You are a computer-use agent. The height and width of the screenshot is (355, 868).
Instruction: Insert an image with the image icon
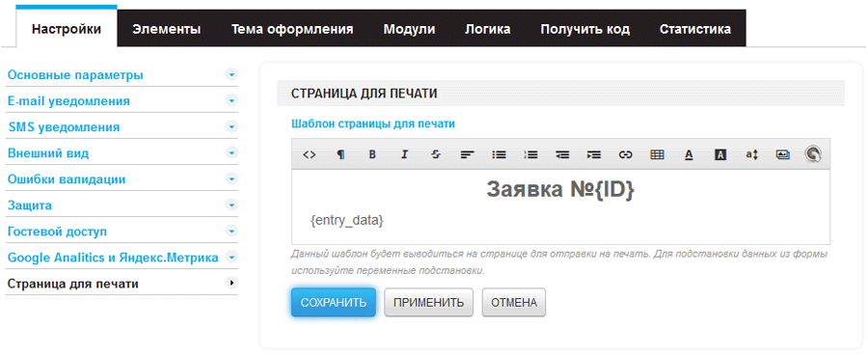(x=782, y=155)
